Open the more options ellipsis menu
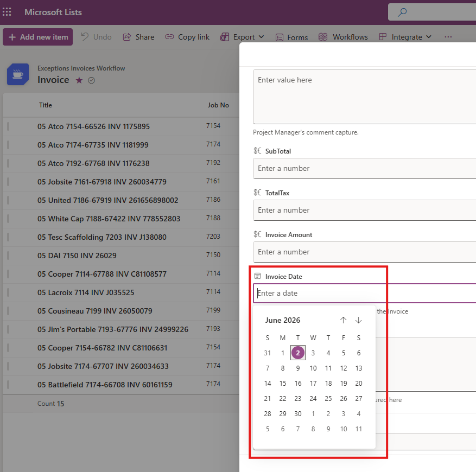This screenshot has height=472, width=476. [448, 37]
